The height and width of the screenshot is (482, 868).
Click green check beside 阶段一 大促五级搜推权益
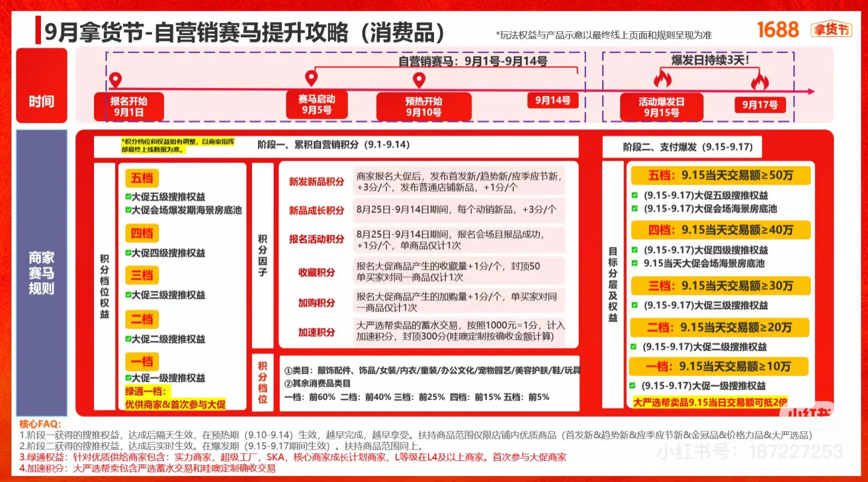[x=128, y=197]
